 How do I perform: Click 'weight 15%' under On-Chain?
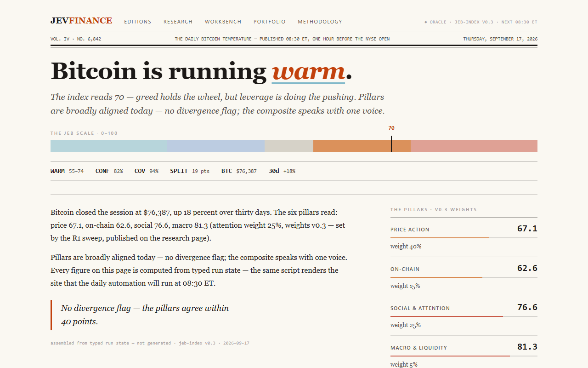pos(405,286)
